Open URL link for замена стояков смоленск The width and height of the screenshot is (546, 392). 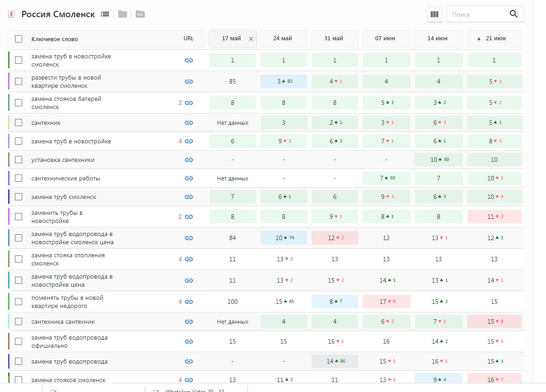point(189,380)
